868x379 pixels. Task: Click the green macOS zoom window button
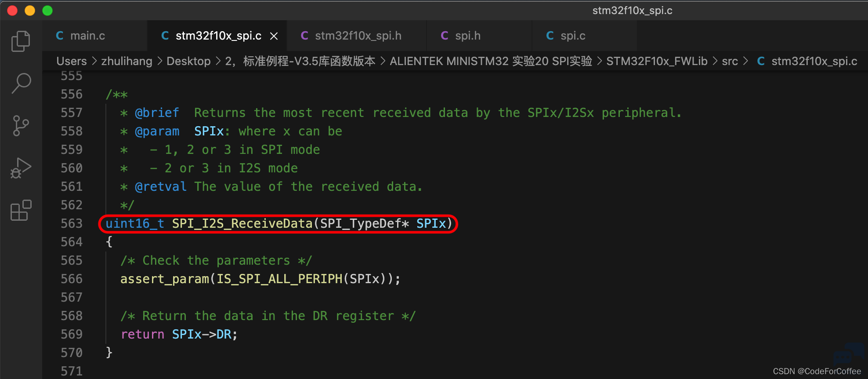47,11
